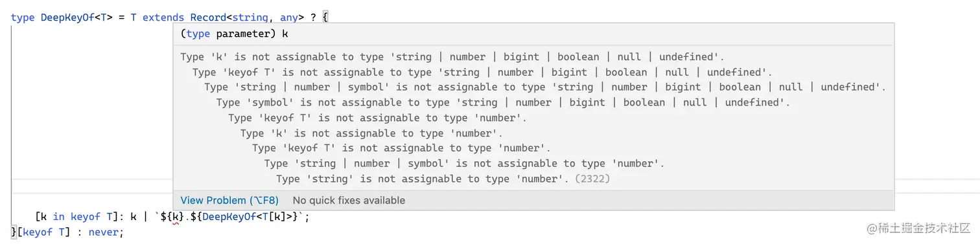The width and height of the screenshot is (980, 244).
Task: Click the error code (2322) in tooltip
Action: [592, 179]
